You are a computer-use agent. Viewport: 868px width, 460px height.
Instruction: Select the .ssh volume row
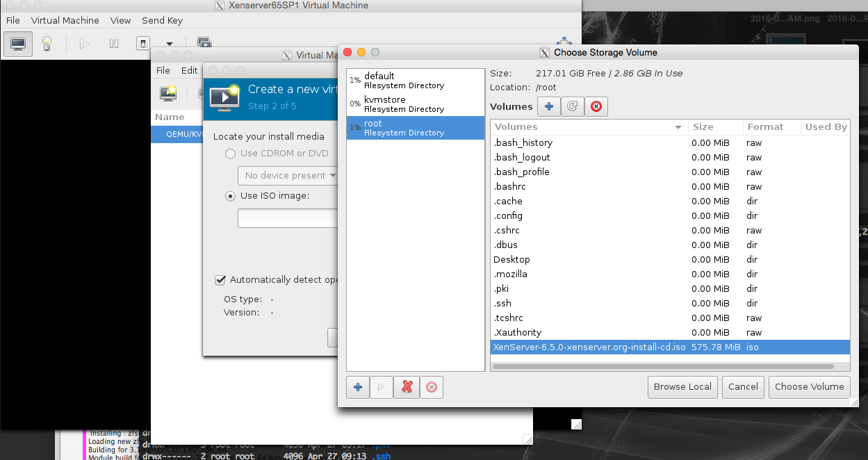pos(670,303)
